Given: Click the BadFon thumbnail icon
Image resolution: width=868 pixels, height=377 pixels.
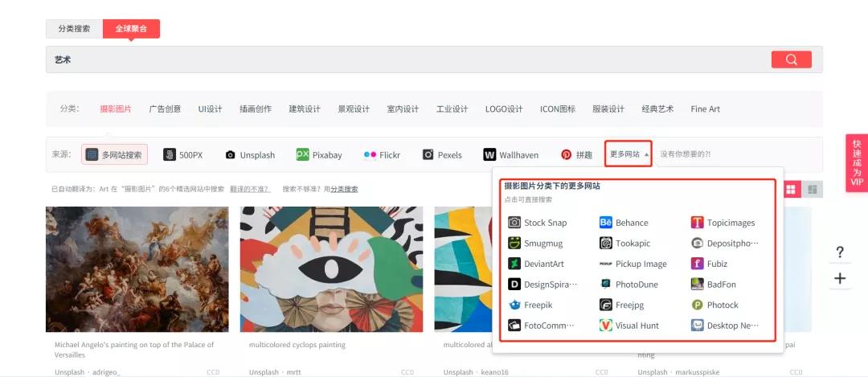Looking at the screenshot, I should pyautogui.click(x=698, y=285).
